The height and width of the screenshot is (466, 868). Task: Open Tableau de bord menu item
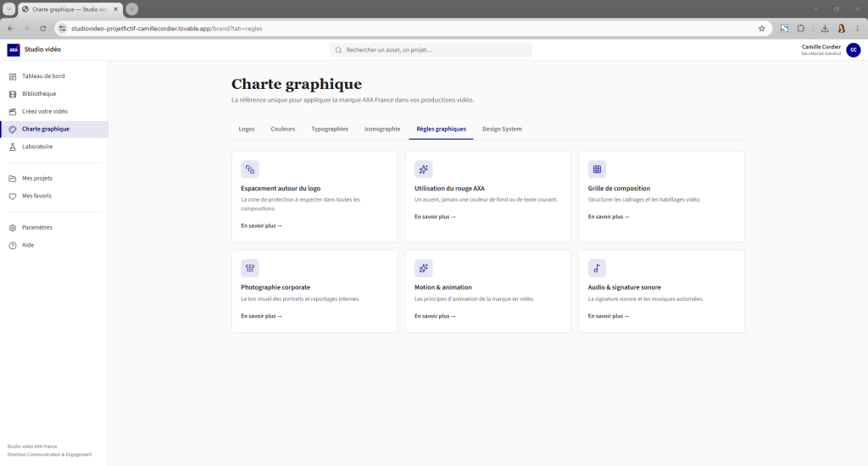54,76
